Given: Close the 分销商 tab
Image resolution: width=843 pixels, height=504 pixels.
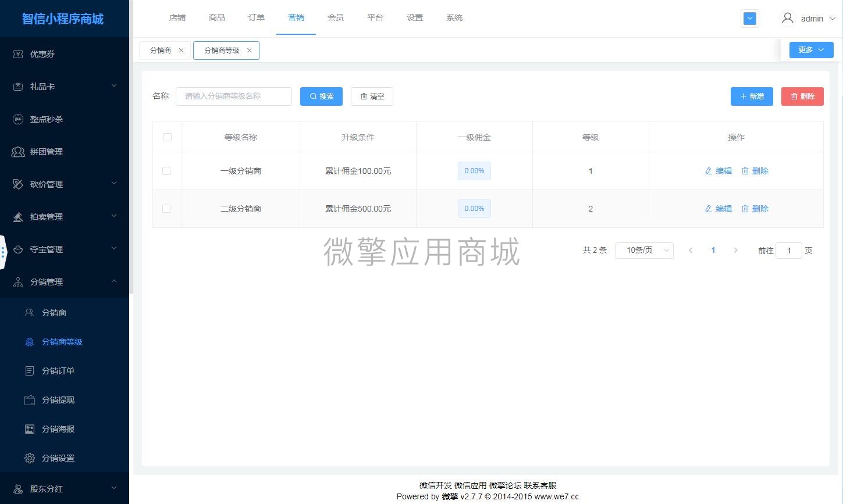Looking at the screenshot, I should point(181,51).
